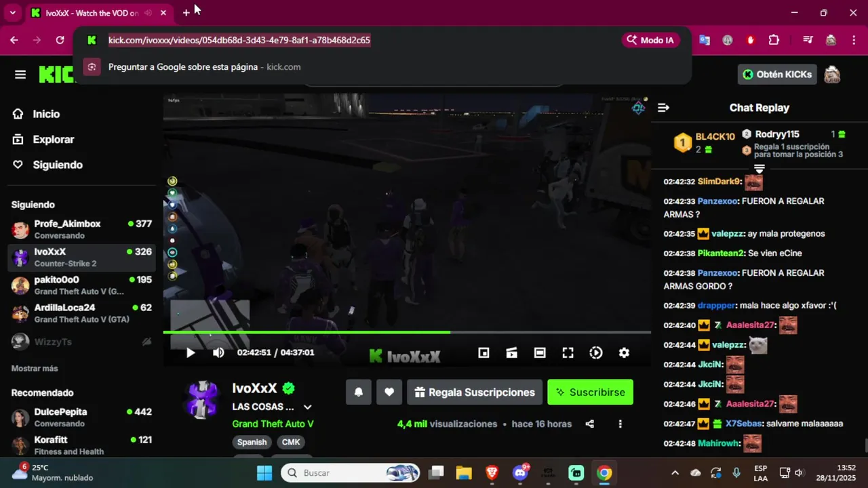Click valepzz username at 02:42:35
The width and height of the screenshot is (868, 488).
727,234
